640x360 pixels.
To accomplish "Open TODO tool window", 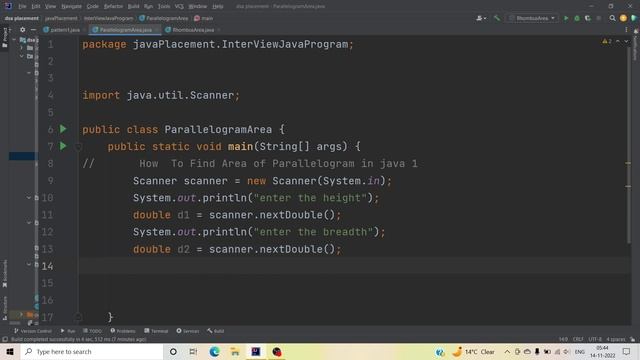I will (92, 331).
